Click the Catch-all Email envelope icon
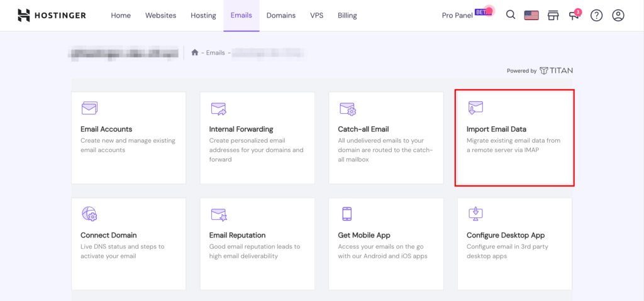This screenshot has width=644, height=301. [348, 109]
